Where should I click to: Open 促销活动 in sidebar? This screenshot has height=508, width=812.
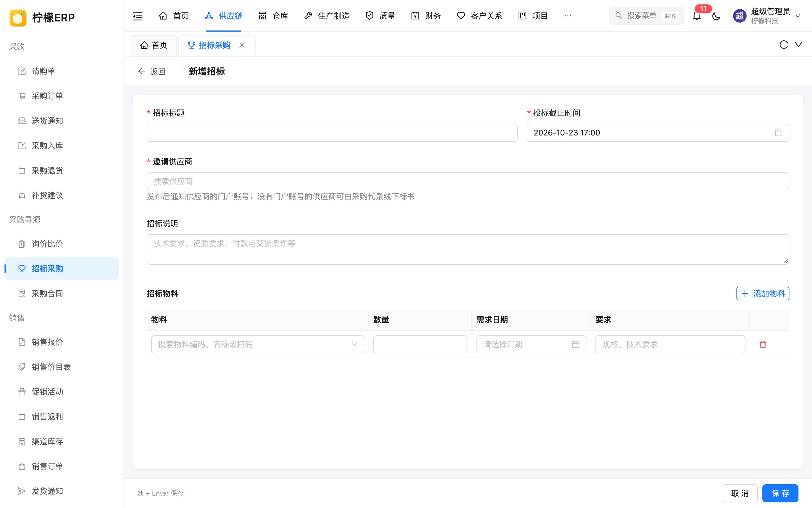coord(61,392)
